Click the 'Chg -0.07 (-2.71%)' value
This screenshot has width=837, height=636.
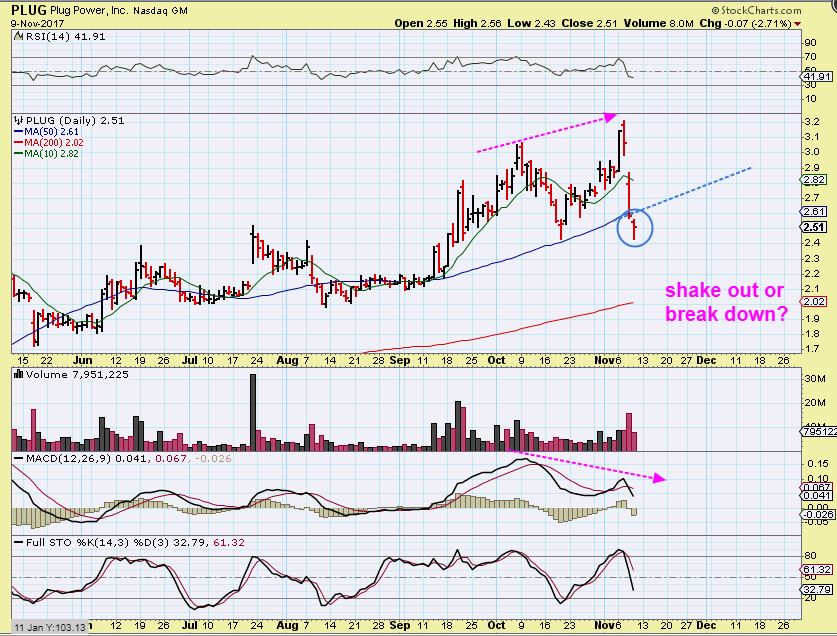[746, 23]
